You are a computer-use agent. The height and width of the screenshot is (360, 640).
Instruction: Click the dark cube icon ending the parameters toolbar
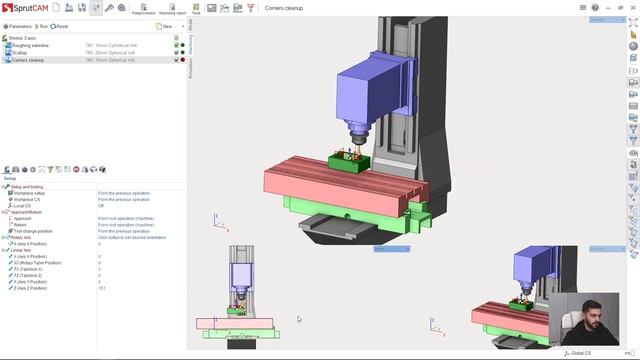coord(102,169)
